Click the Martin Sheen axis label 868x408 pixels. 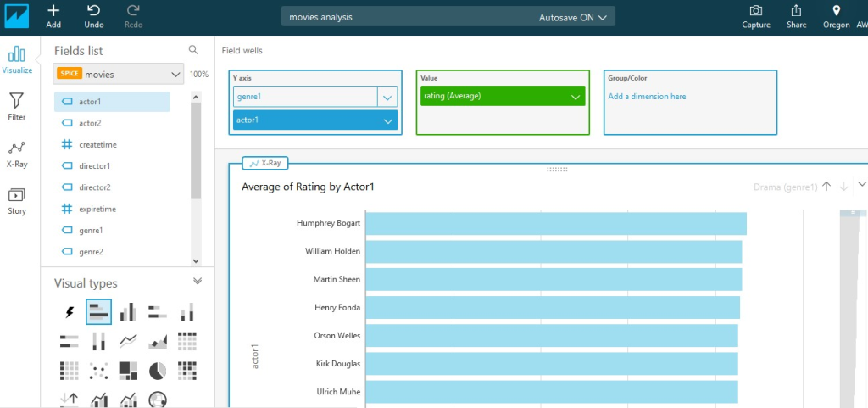(337, 279)
